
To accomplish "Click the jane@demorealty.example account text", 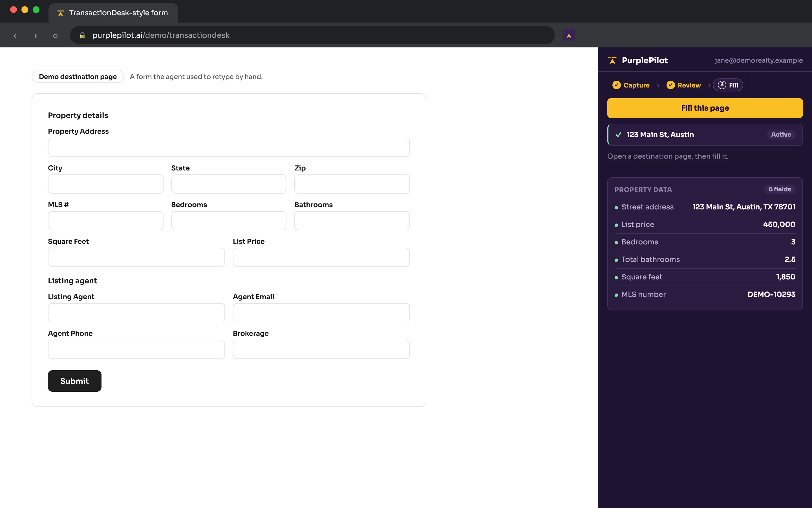I will coord(759,60).
